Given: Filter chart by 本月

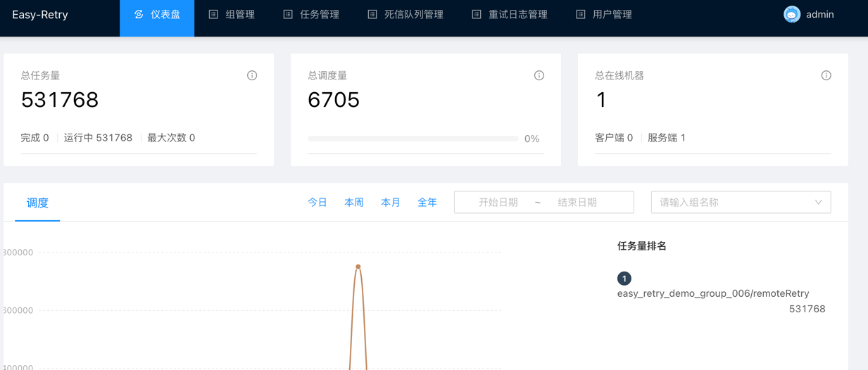Looking at the screenshot, I should pos(391,203).
